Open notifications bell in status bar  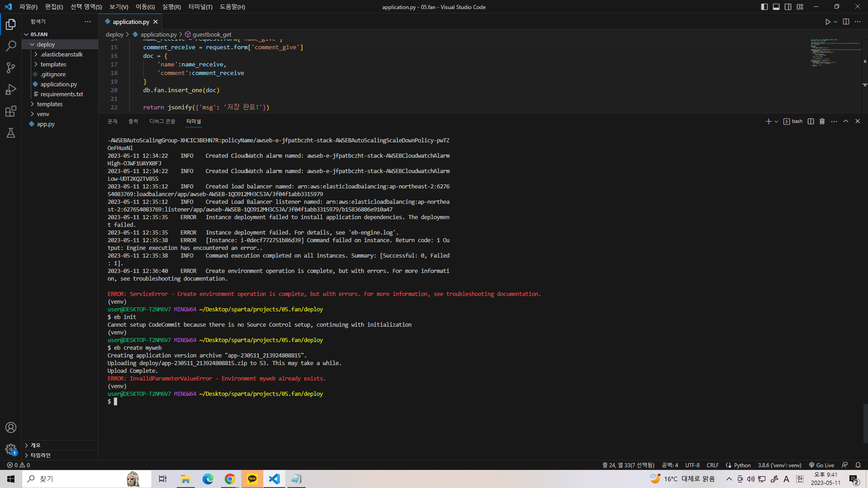pos(858,465)
